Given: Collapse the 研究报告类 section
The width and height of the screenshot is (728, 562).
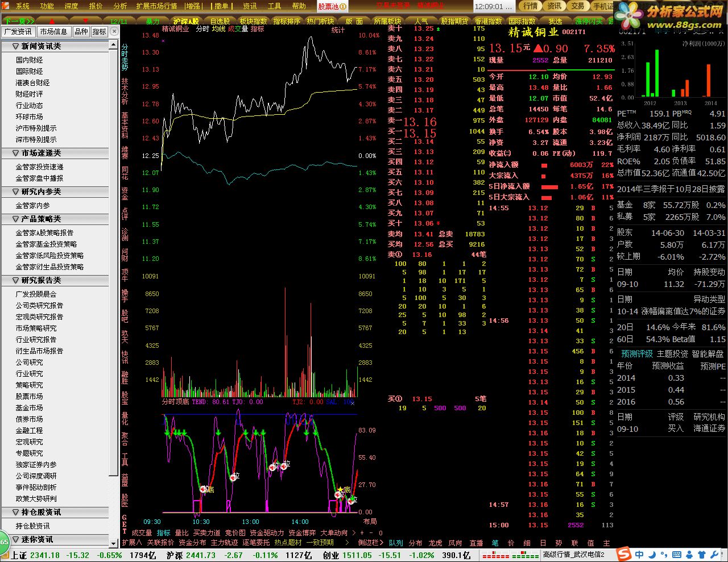Looking at the screenshot, I should point(55,280).
